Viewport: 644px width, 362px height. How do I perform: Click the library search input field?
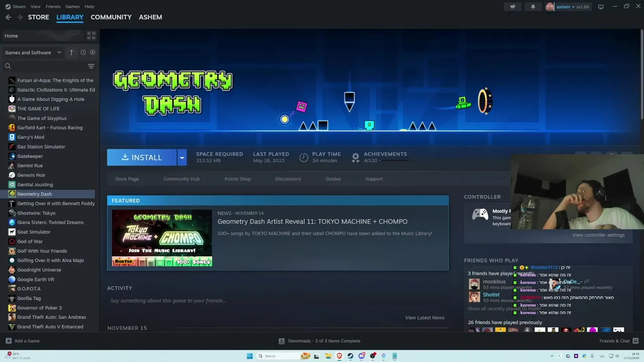49,66
